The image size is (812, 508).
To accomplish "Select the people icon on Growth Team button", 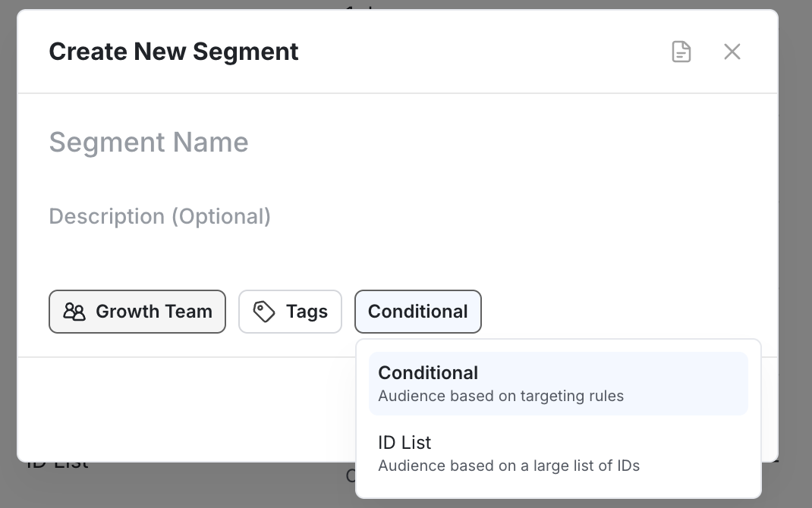I will click(x=75, y=311).
